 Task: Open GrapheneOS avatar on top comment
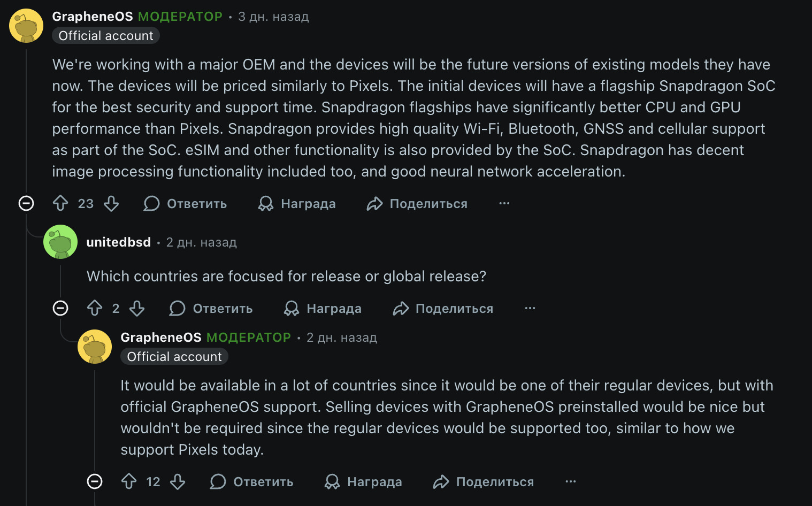26,26
